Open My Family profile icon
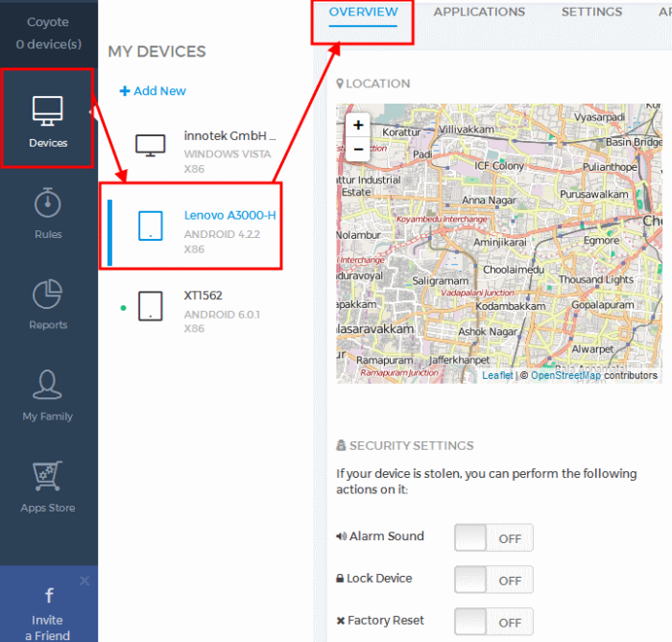The height and width of the screenshot is (642, 672). click(x=48, y=385)
